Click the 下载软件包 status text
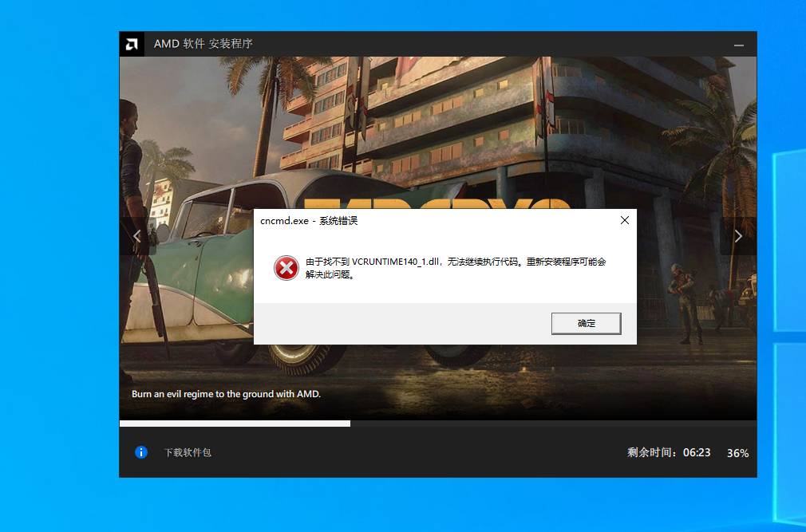This screenshot has height=532, width=806. [188, 452]
